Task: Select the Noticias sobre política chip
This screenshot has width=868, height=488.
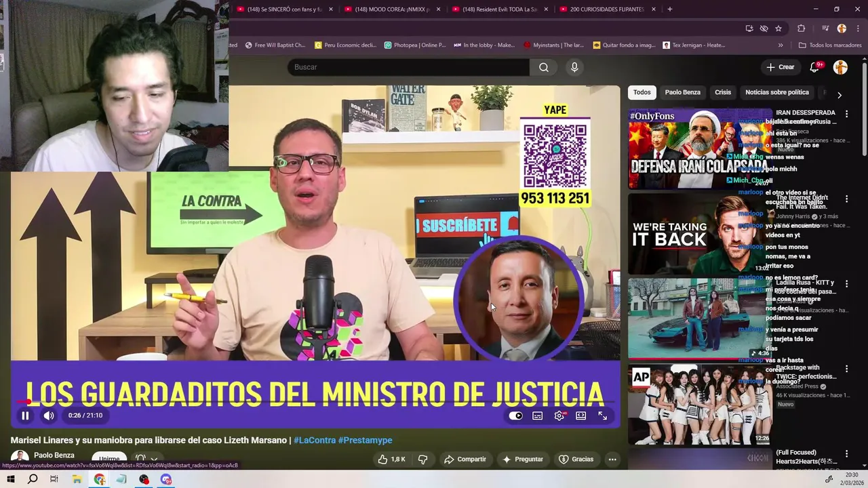Action: 777,92
